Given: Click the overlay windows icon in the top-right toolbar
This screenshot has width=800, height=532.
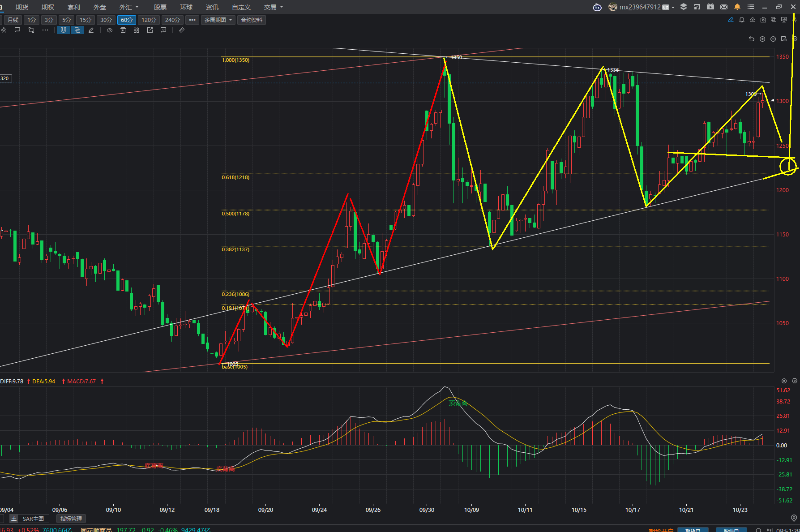Looking at the screenshot, I should [x=774, y=20].
